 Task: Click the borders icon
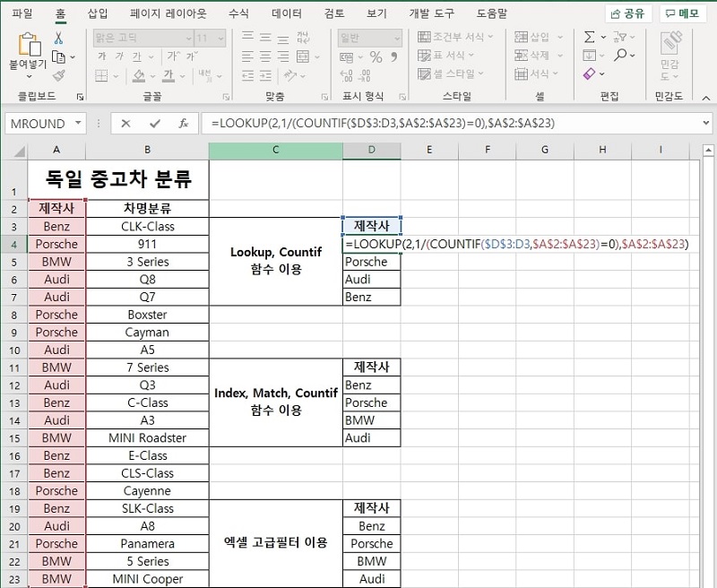pyautogui.click(x=101, y=75)
